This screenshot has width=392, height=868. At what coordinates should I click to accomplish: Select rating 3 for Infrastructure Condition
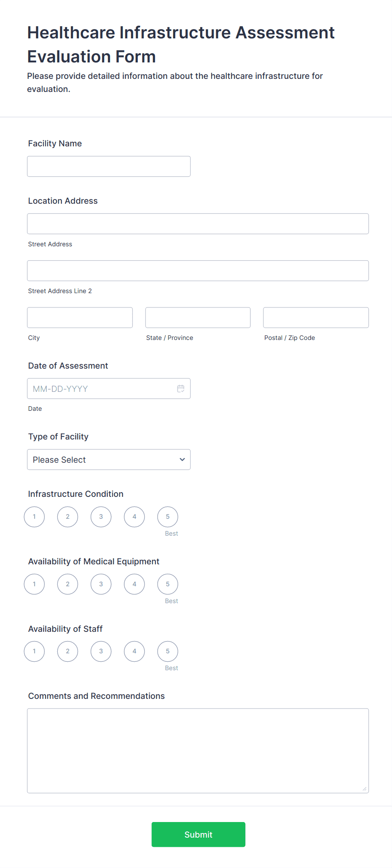pos(101,517)
